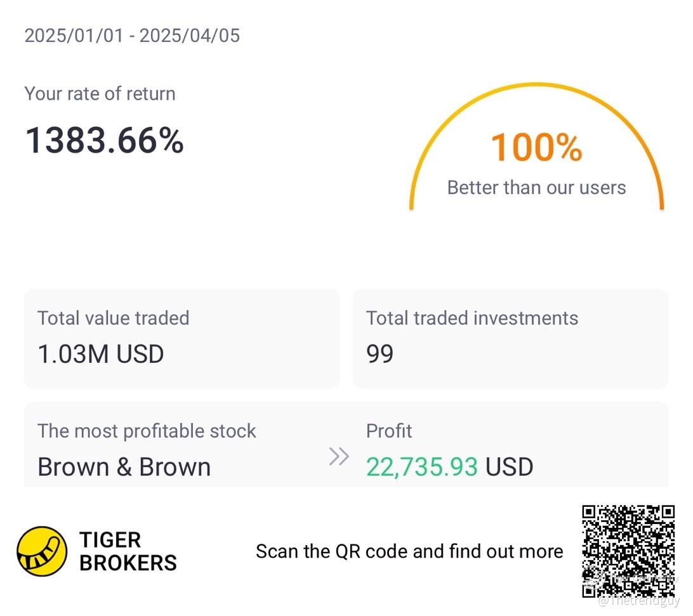Expand the most profitable stock row

[346, 445]
